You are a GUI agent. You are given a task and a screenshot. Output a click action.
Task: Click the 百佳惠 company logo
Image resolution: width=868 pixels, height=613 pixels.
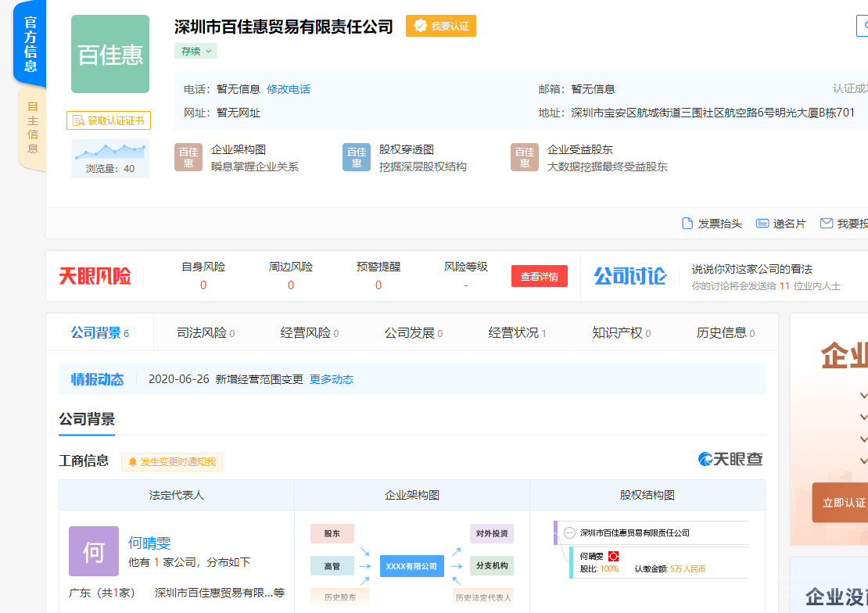(x=110, y=55)
